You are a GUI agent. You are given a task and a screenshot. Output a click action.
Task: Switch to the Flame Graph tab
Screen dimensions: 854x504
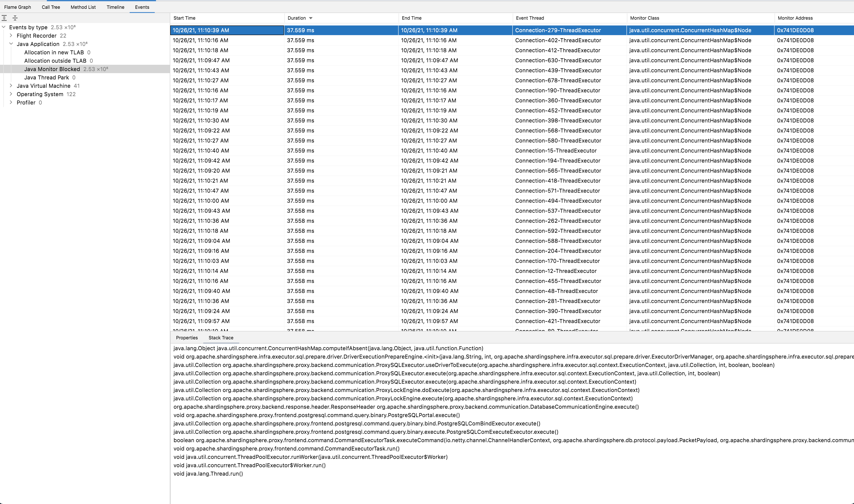click(17, 7)
